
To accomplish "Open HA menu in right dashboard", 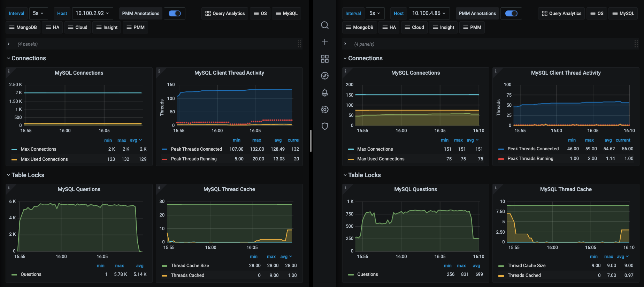I will coord(389,27).
